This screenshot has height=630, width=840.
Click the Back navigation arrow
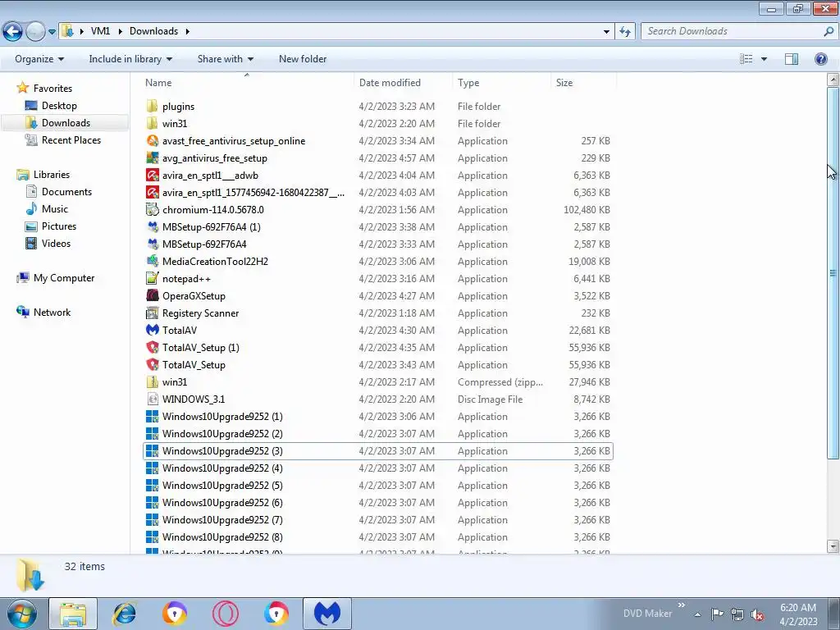point(12,31)
